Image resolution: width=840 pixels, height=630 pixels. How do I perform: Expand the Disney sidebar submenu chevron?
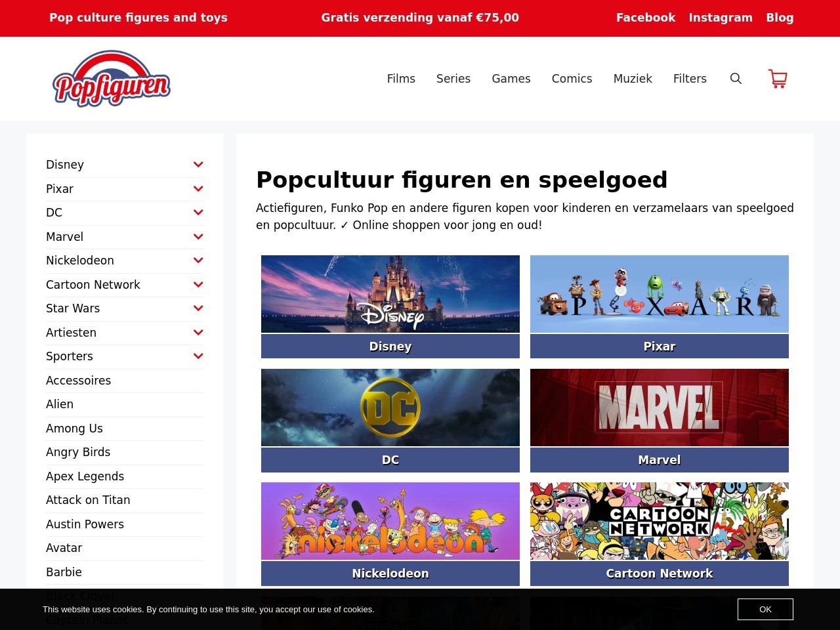[198, 165]
